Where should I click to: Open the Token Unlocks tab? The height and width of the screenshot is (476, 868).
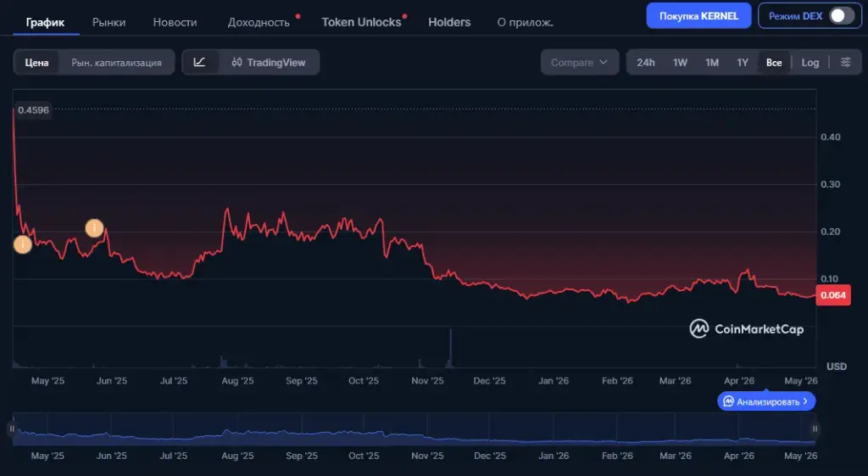click(x=361, y=22)
